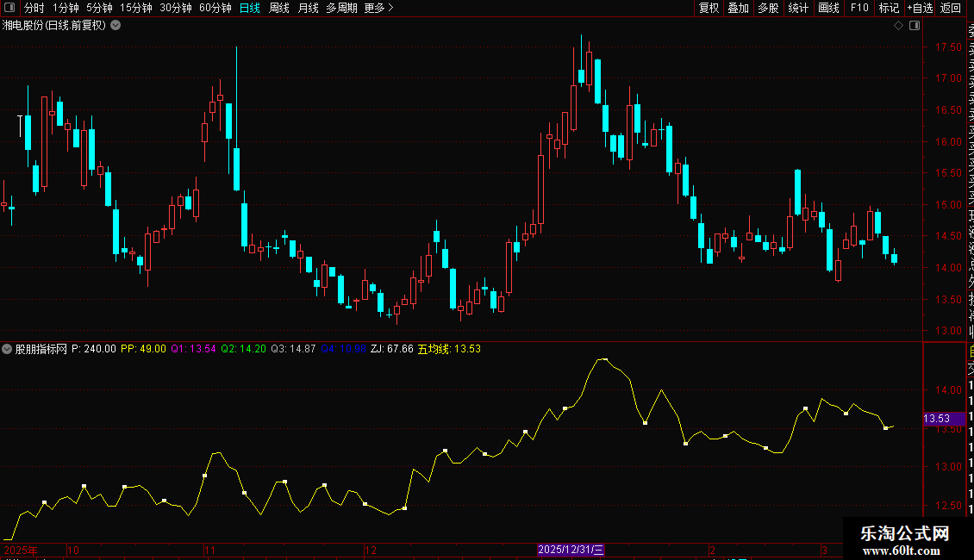
Task: Click the 五均线: 13.53 indicator value
Action: pos(449,349)
